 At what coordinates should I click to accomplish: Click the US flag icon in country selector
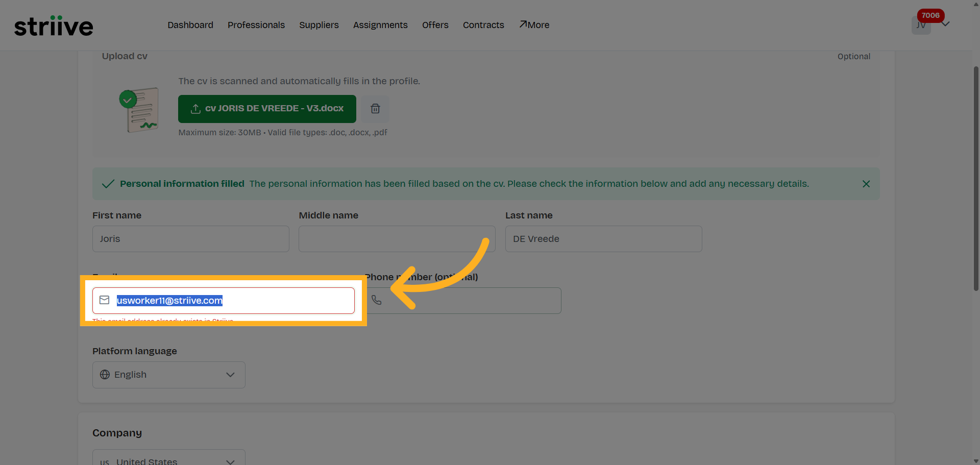(x=105, y=461)
